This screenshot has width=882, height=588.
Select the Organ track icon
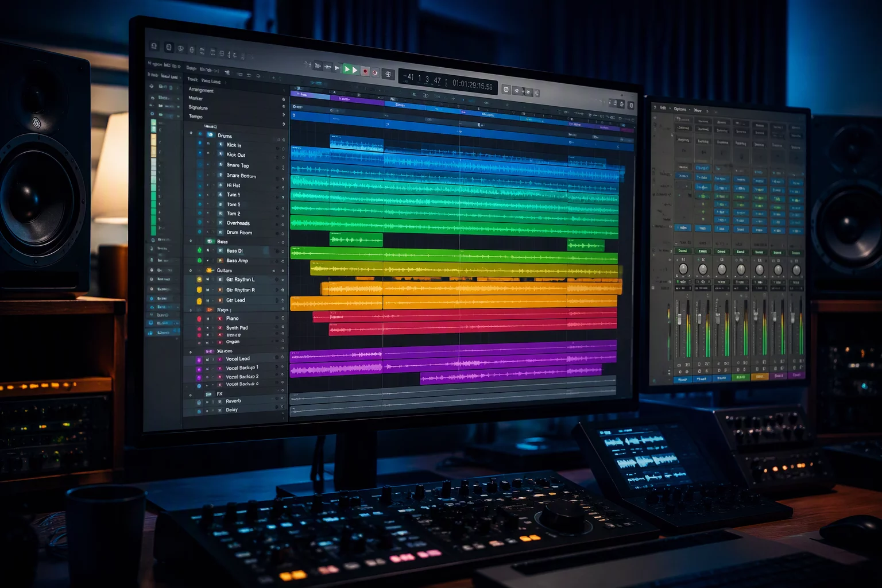[220, 342]
